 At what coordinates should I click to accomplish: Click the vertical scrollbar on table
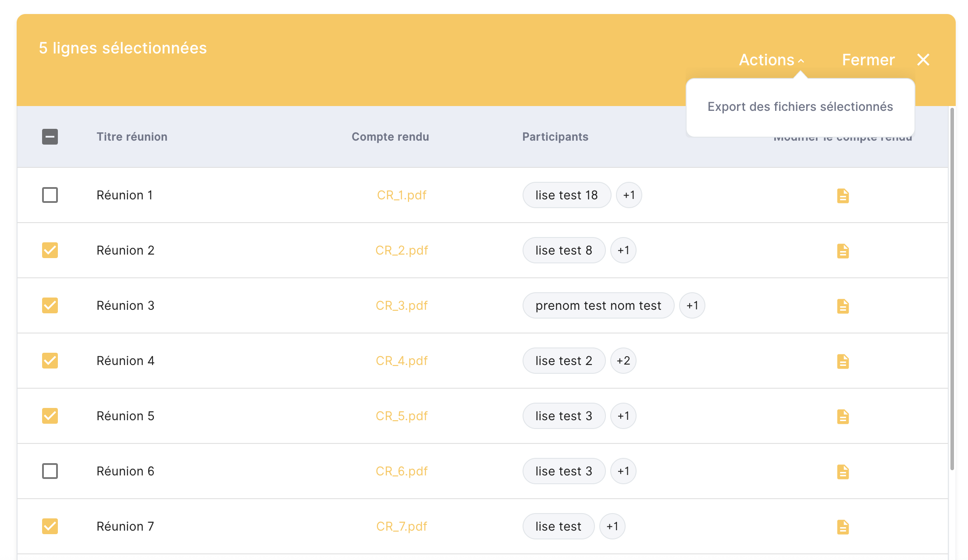click(x=952, y=289)
